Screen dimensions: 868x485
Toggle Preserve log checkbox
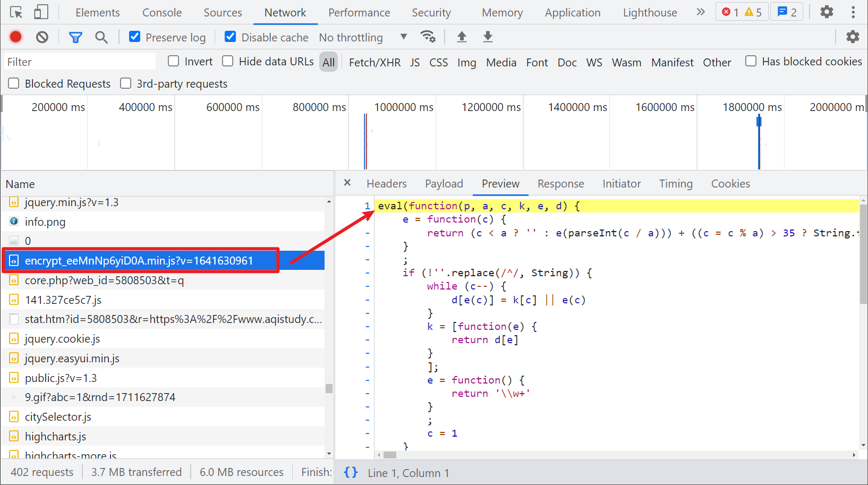[134, 37]
